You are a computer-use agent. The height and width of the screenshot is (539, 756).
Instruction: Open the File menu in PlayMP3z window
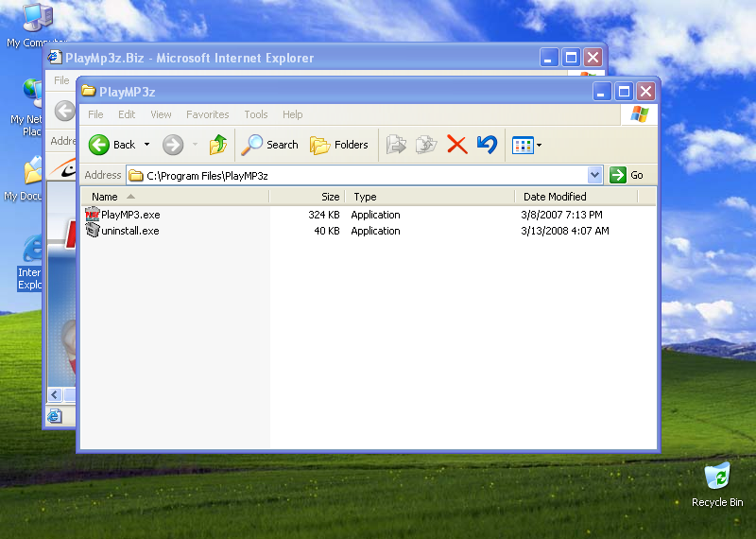(95, 114)
